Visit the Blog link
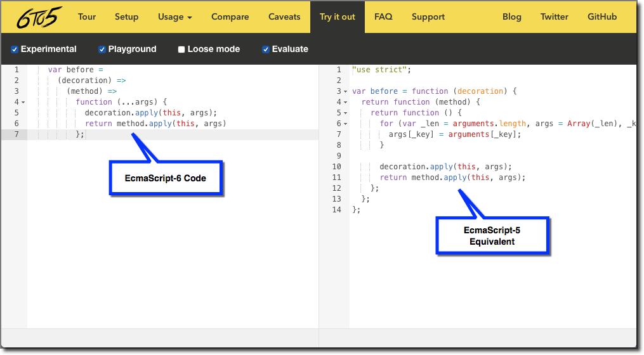This screenshot has height=355, width=644. [x=512, y=17]
